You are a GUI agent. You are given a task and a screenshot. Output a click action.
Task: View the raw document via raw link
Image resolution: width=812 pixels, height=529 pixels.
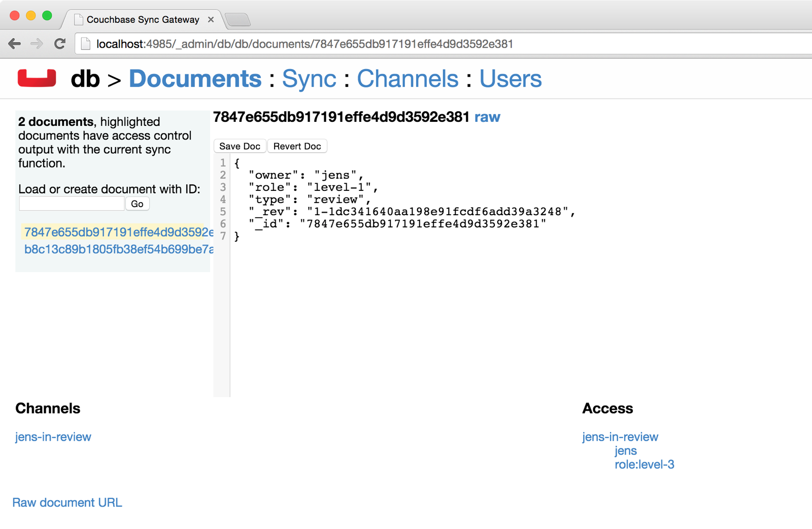tap(487, 117)
